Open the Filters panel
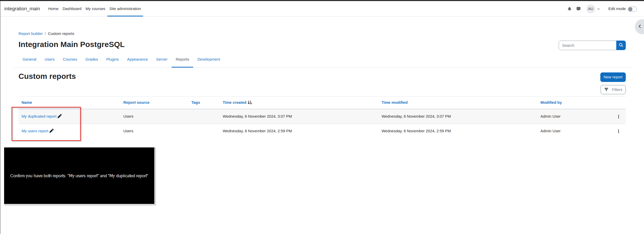The height and width of the screenshot is (234, 644). point(613,90)
